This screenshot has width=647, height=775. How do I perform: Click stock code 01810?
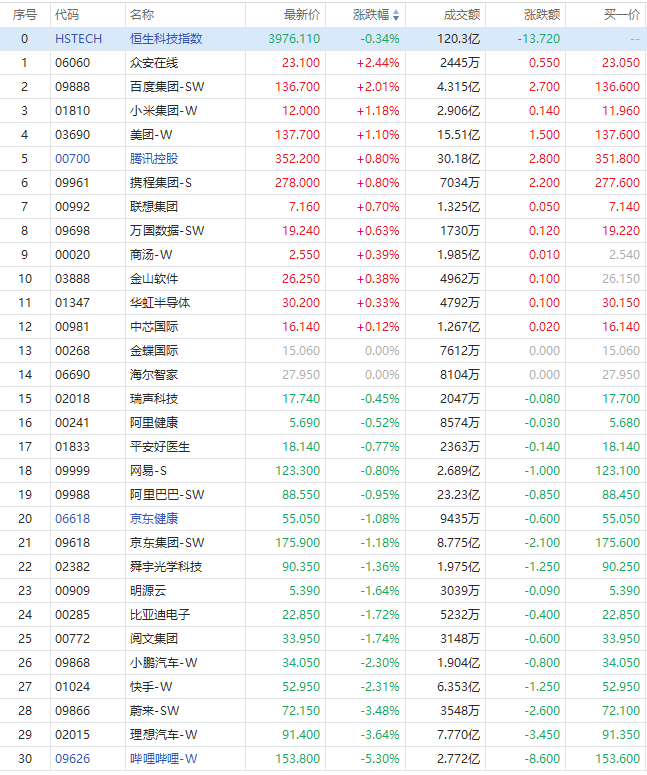click(73, 111)
